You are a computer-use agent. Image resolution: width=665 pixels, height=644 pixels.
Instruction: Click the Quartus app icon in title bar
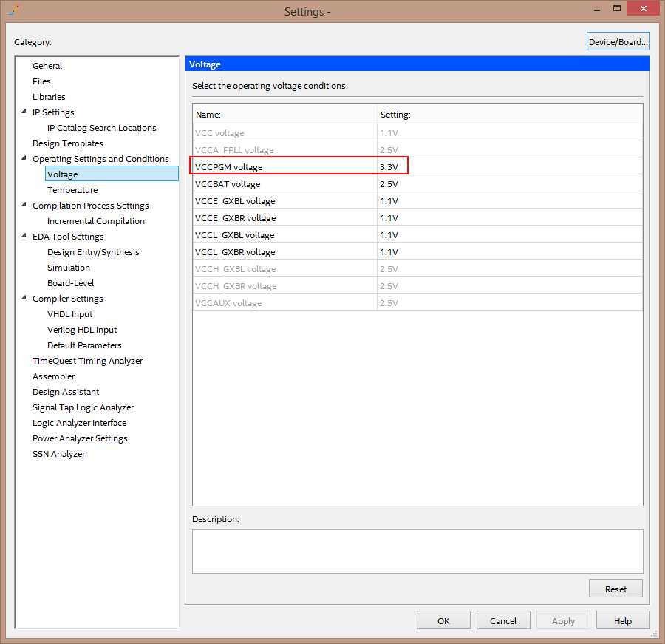coord(13,10)
